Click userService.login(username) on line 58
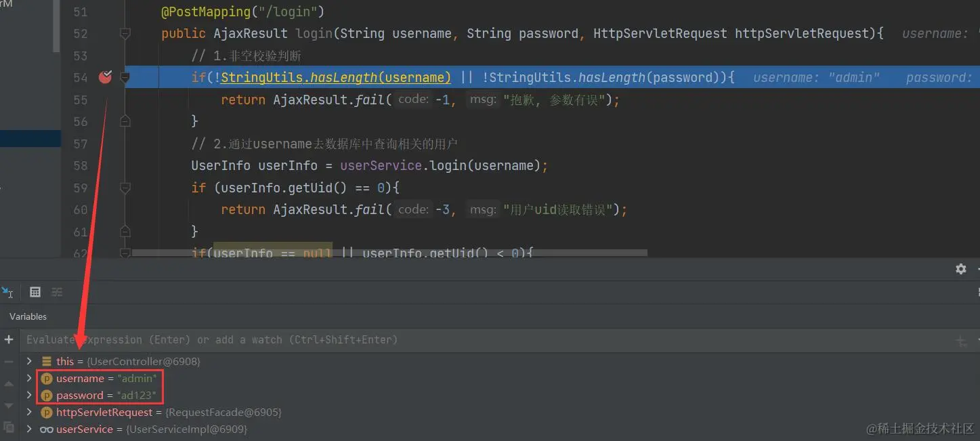The width and height of the screenshot is (980, 441). click(440, 165)
